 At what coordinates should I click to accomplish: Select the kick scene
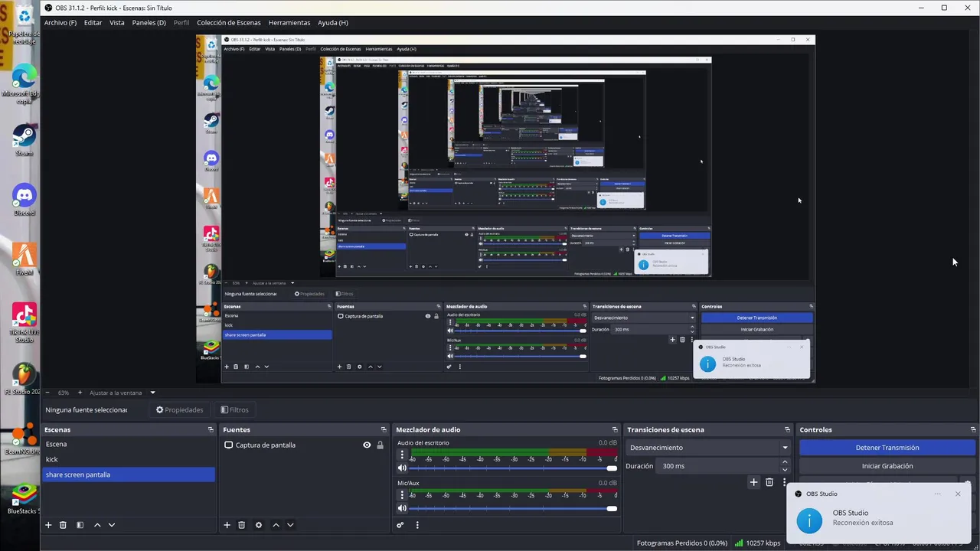click(128, 460)
